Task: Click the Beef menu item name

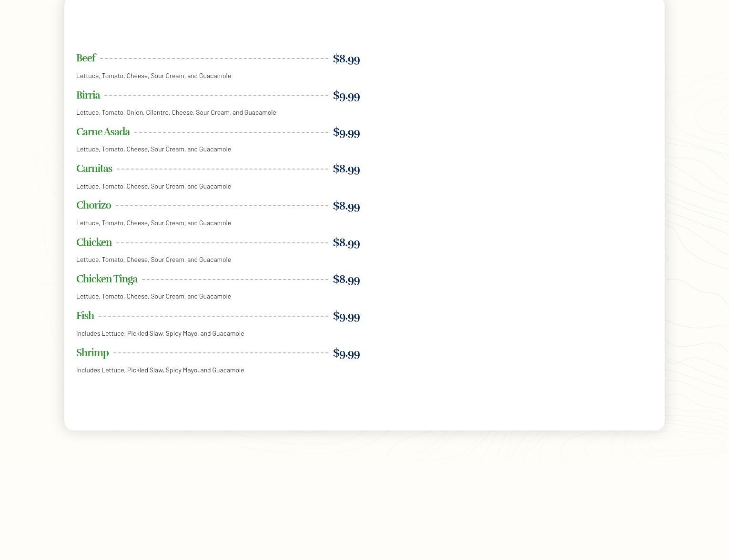Action: pos(86,58)
